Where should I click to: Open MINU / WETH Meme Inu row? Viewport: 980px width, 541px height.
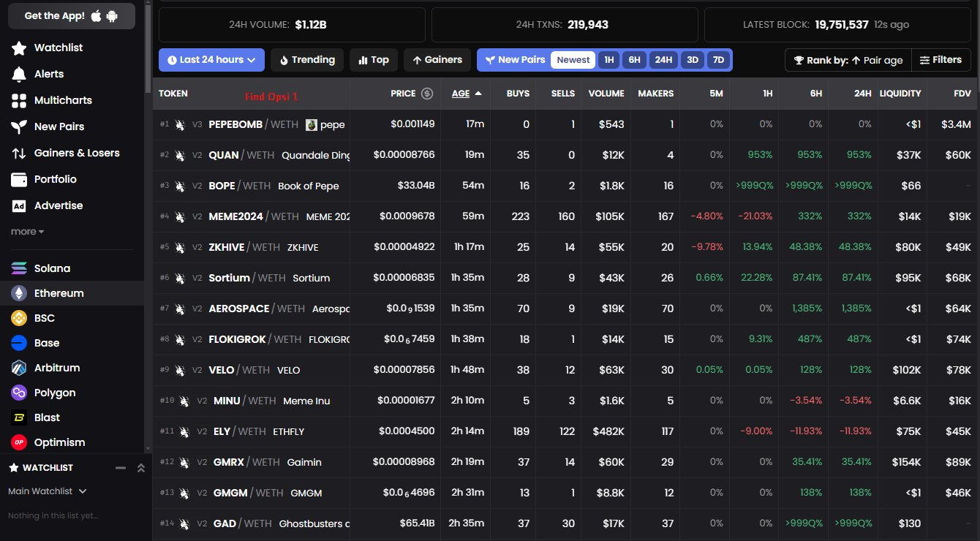(x=566, y=401)
